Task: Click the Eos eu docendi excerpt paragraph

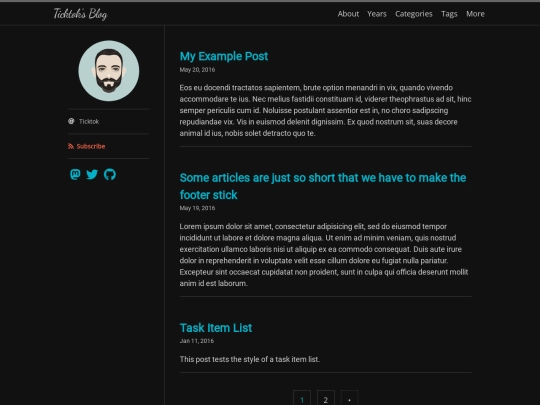Action: (325, 110)
